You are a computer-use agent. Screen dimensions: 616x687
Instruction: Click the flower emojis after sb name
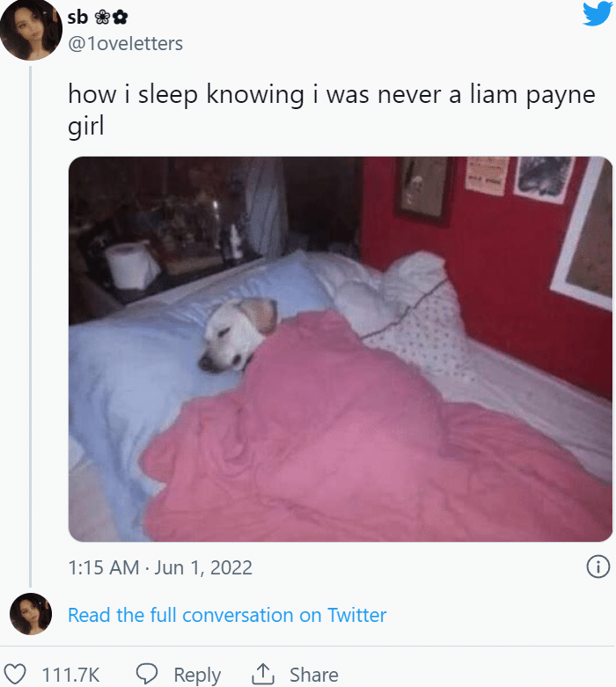pos(112,18)
